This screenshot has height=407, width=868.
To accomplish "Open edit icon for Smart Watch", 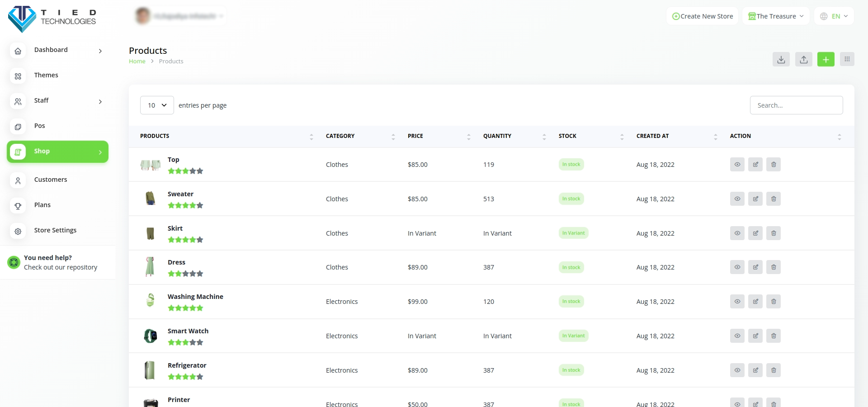I will click(x=755, y=336).
